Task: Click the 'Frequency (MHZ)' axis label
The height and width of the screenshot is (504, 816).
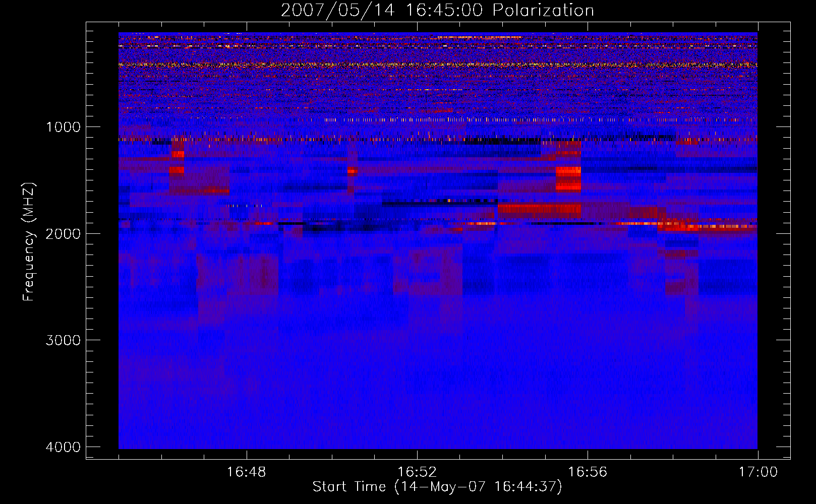Action: pos(29,242)
